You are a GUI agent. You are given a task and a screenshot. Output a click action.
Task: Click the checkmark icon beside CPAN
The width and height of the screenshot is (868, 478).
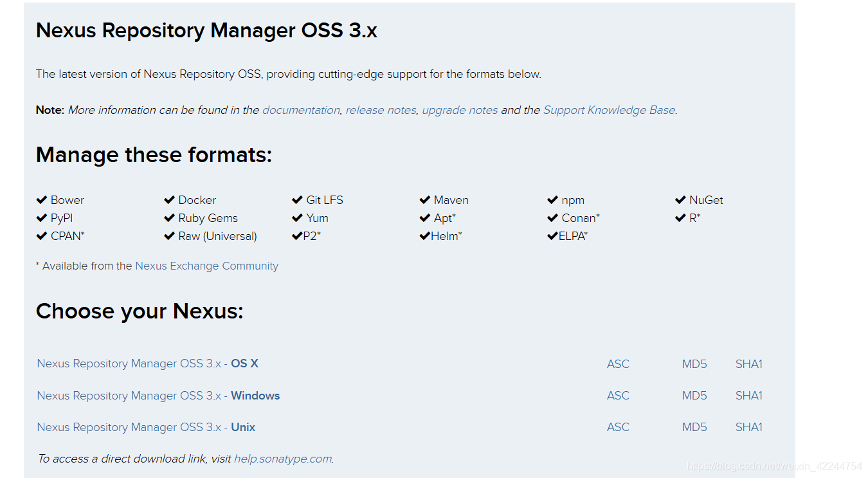pyautogui.click(x=42, y=236)
